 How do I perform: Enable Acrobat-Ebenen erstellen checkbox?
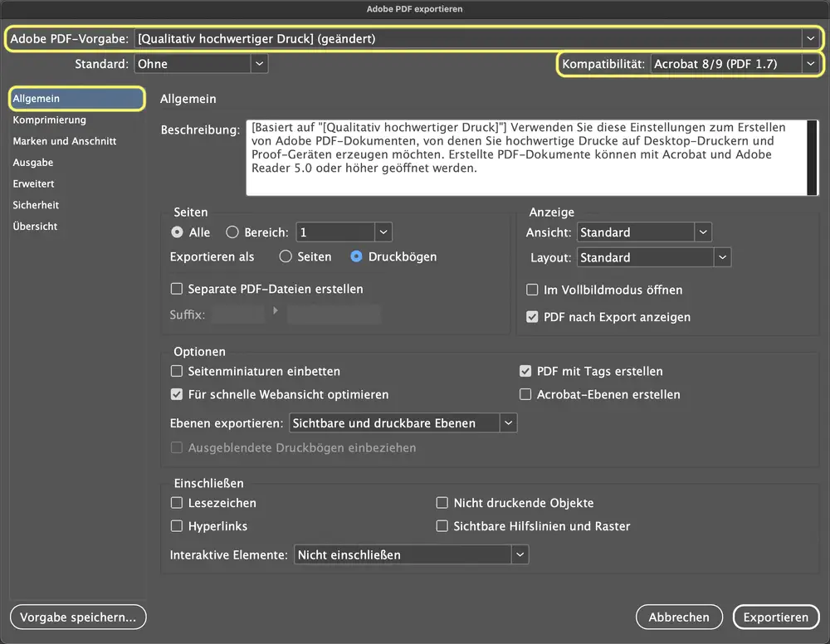(x=525, y=394)
